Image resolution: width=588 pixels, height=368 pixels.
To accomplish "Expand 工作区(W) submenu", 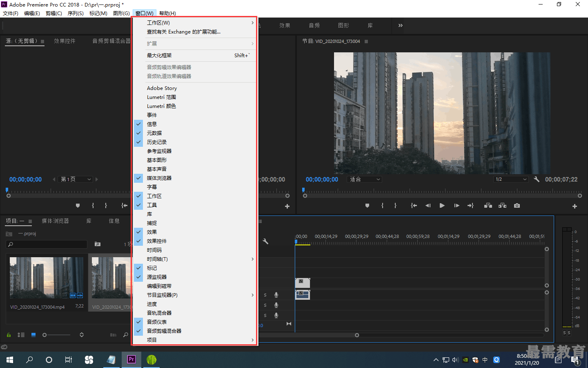I will 195,23.
